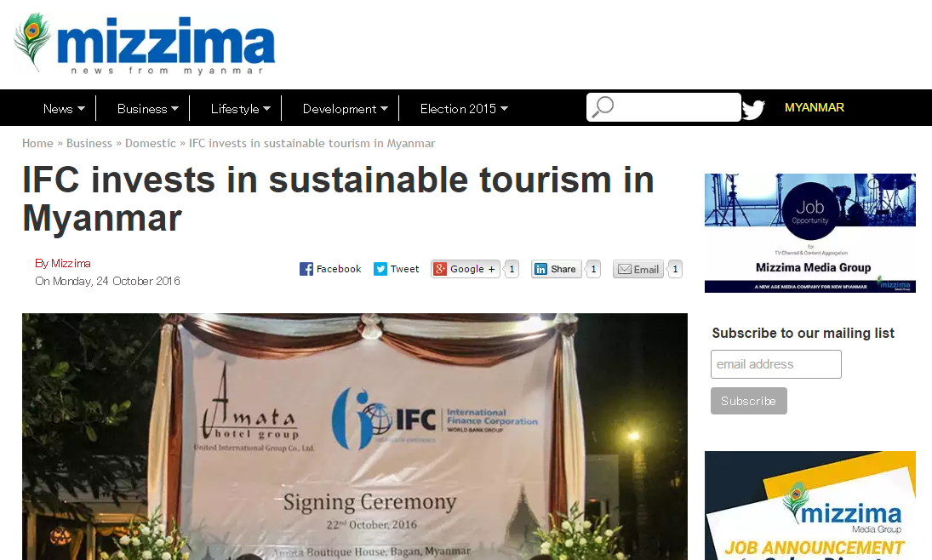The width and height of the screenshot is (932, 560).
Task: Click the Email share count badge
Action: pyautogui.click(x=675, y=269)
